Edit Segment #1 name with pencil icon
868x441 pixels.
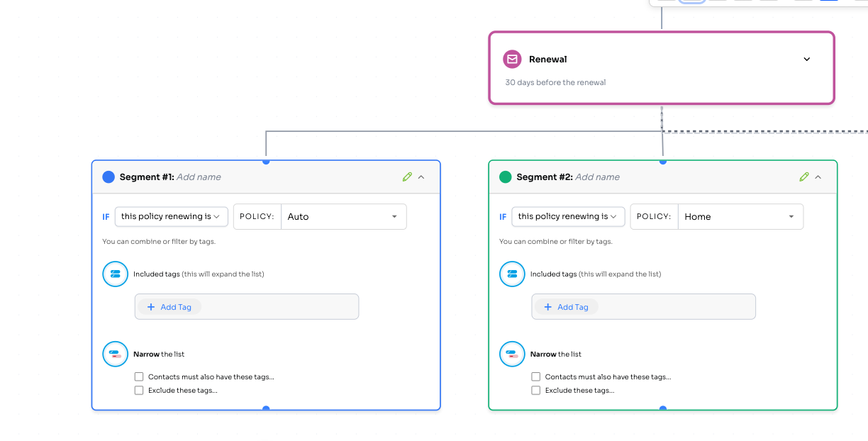[x=407, y=177]
